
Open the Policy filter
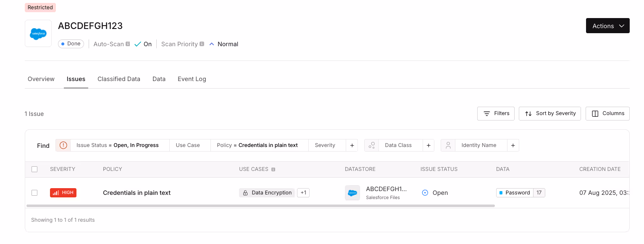pyautogui.click(x=260, y=145)
